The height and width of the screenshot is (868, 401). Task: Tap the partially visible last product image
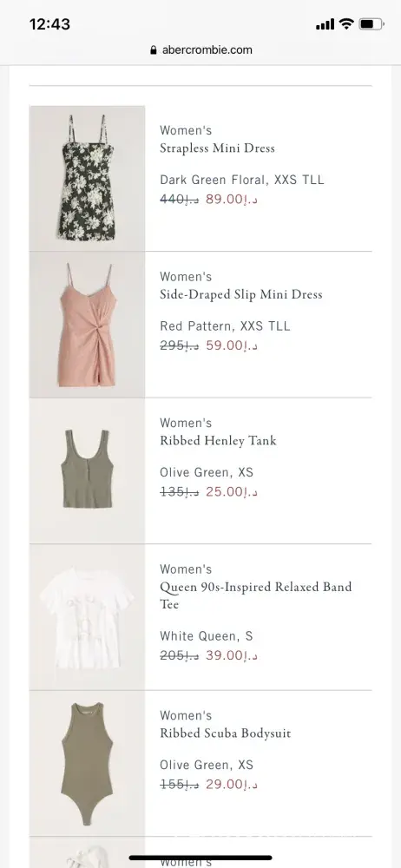click(x=87, y=852)
